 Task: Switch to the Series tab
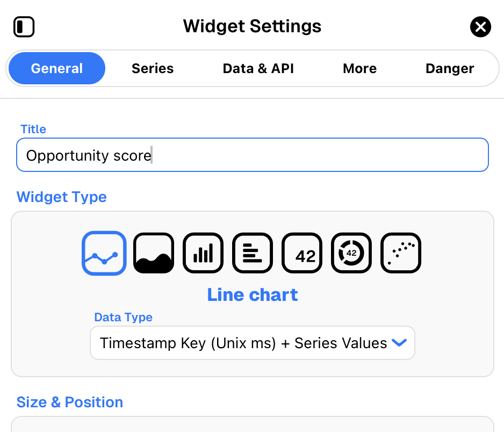click(x=152, y=68)
